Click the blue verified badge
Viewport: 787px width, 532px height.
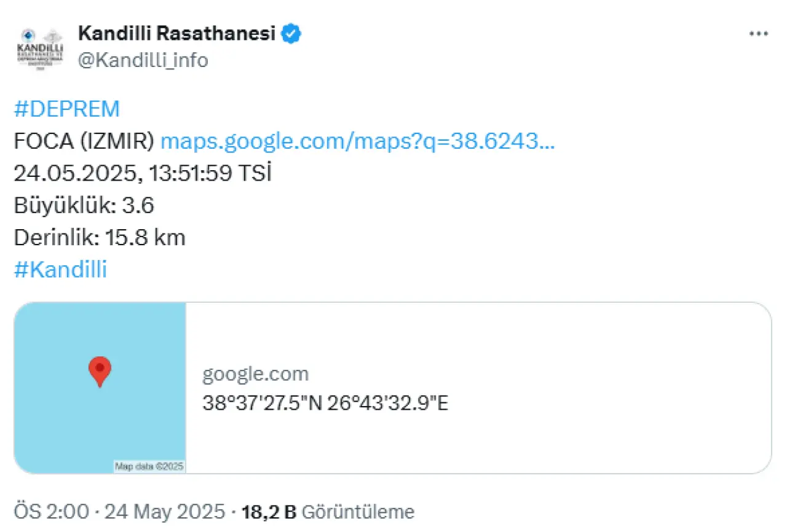click(291, 34)
